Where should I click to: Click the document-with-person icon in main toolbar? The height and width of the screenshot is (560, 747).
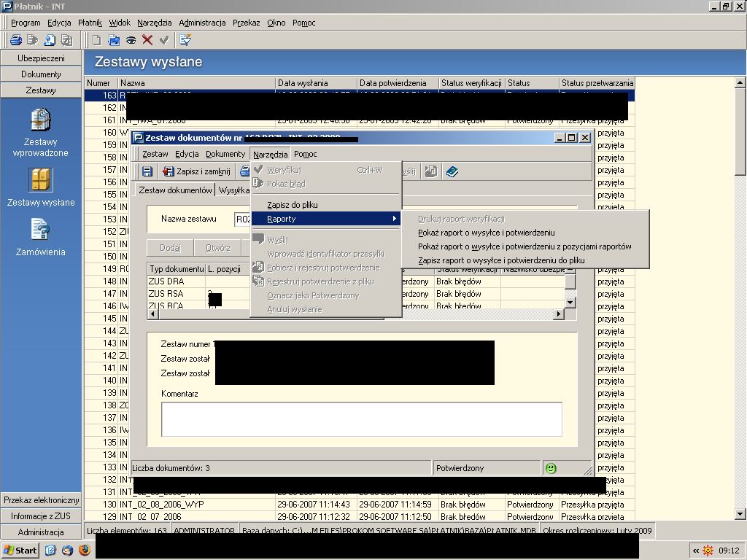pyautogui.click(x=50, y=40)
